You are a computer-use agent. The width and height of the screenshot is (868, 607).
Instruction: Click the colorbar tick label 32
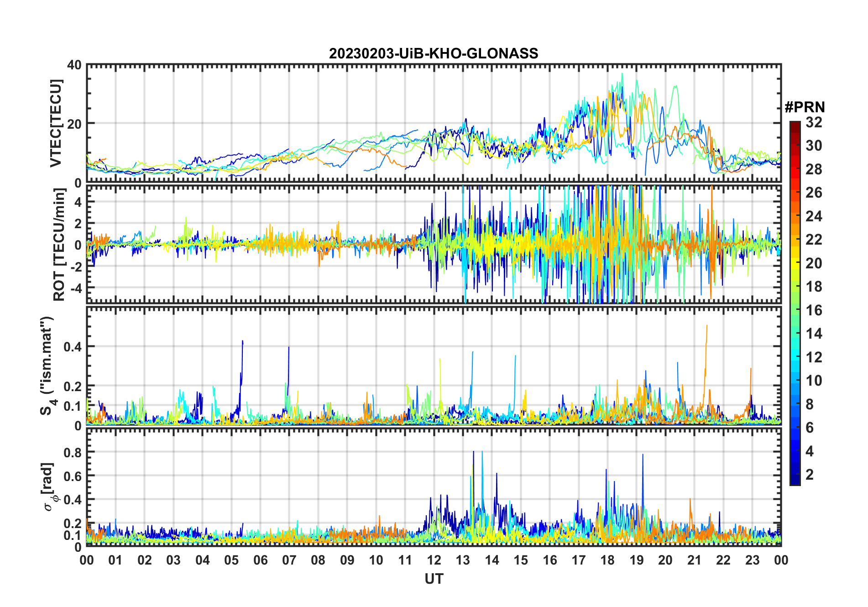(814, 122)
